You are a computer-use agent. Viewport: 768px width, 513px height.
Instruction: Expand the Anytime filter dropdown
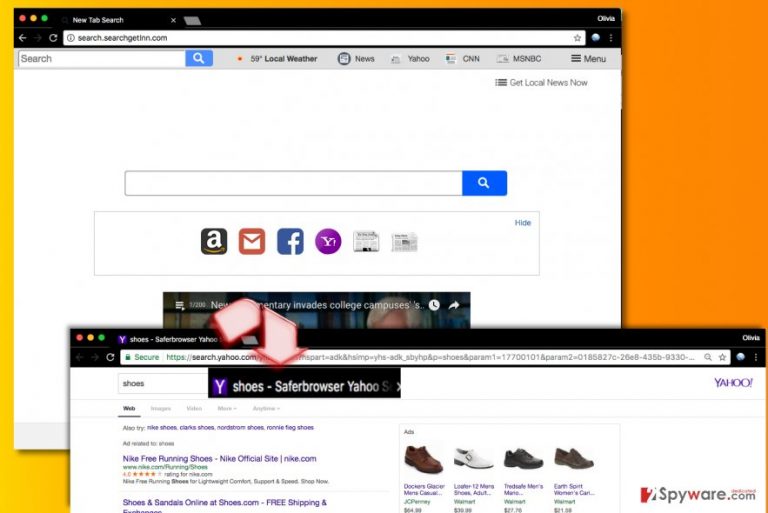click(266, 408)
